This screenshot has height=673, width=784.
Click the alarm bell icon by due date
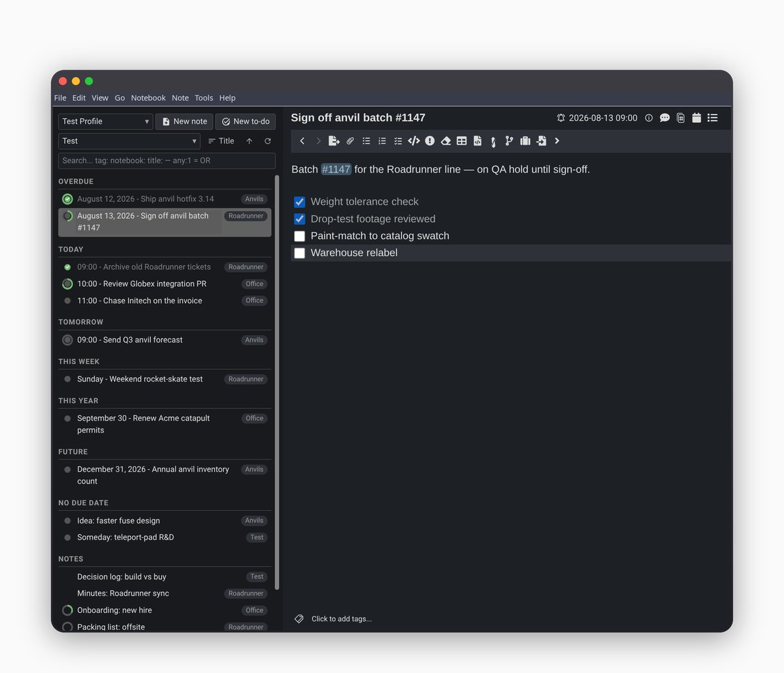coord(561,118)
